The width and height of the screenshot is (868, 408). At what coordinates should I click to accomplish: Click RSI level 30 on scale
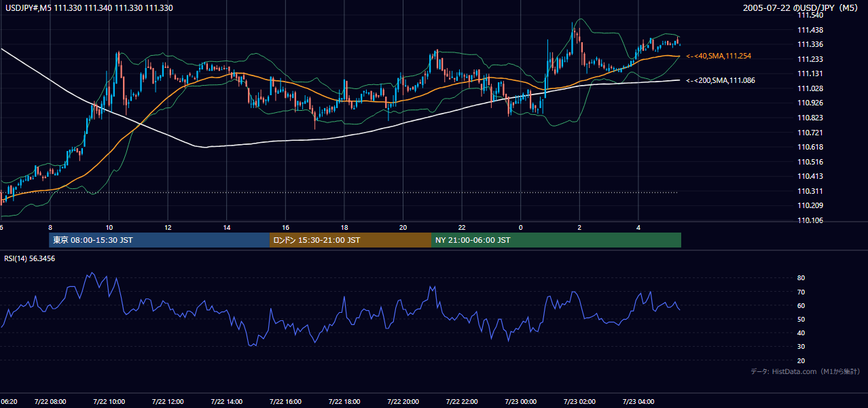(x=801, y=347)
